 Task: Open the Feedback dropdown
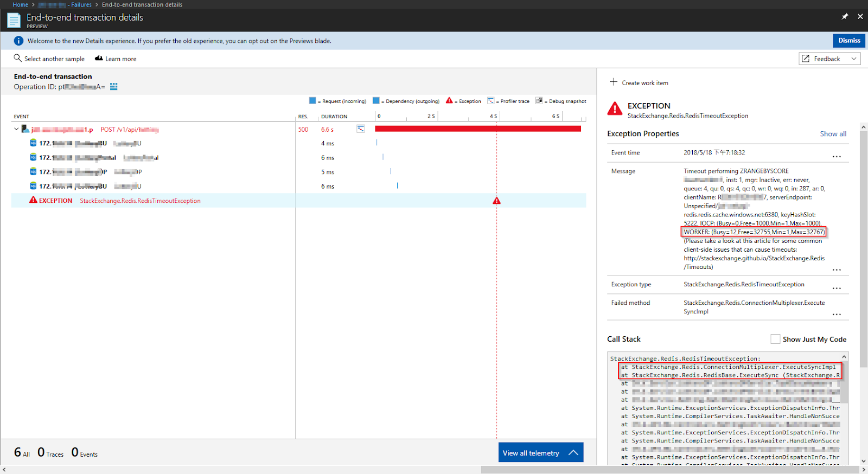click(829, 59)
